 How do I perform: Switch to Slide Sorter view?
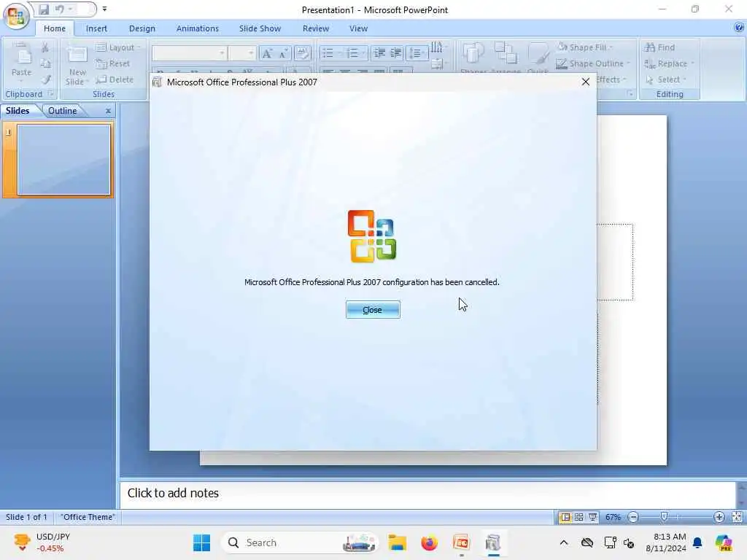tap(578, 517)
